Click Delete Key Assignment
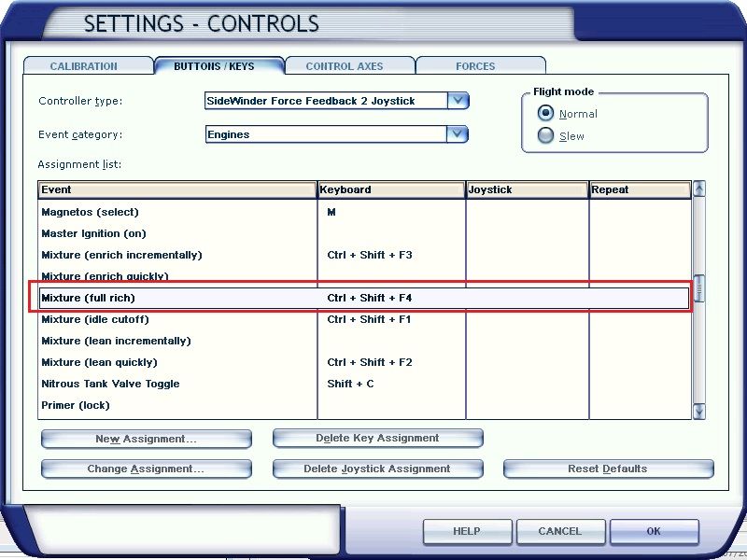Screen dimensions: 747x560 click(377, 439)
